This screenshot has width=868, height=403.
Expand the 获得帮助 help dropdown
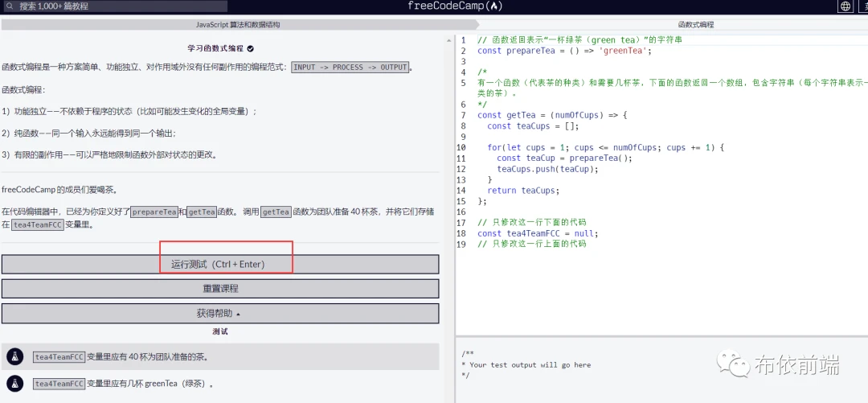pyautogui.click(x=220, y=313)
